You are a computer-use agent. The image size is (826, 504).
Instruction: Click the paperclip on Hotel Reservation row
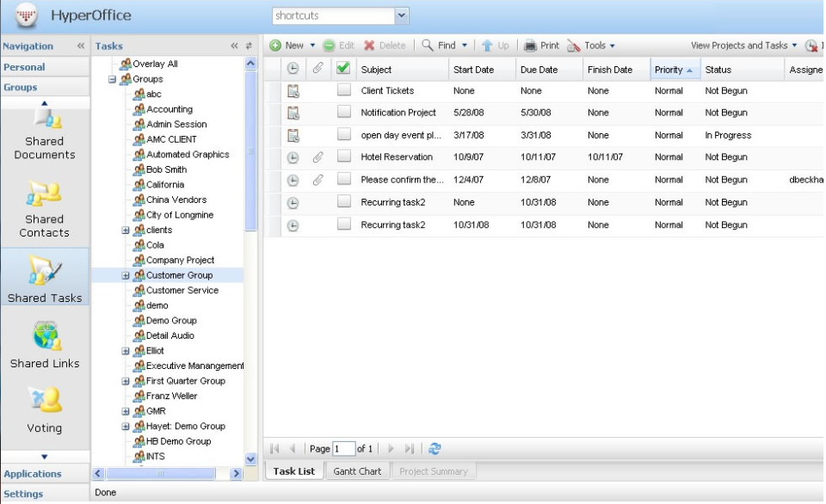[x=317, y=157]
